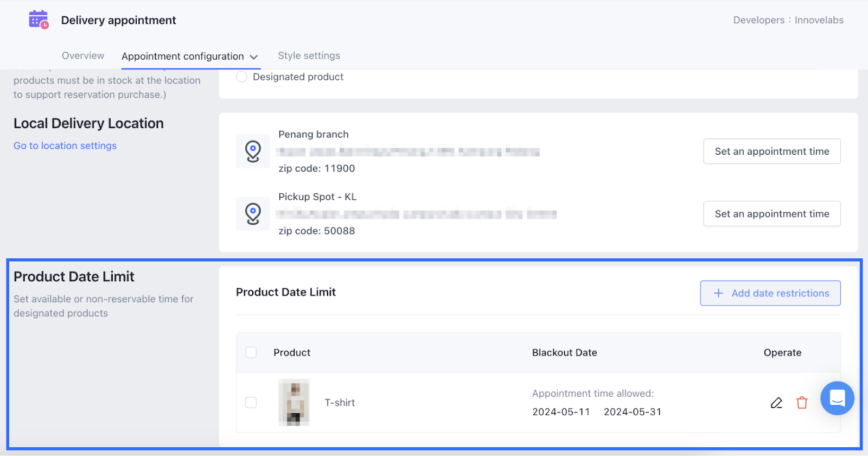Viewport: 868px width, 456px height.
Task: Open the blue chat support bubble
Action: click(837, 398)
